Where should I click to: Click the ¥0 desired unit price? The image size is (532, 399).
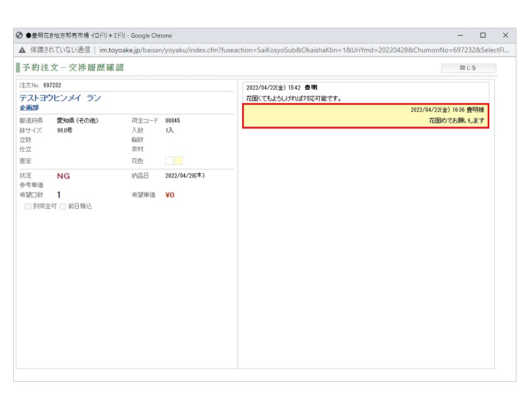170,195
